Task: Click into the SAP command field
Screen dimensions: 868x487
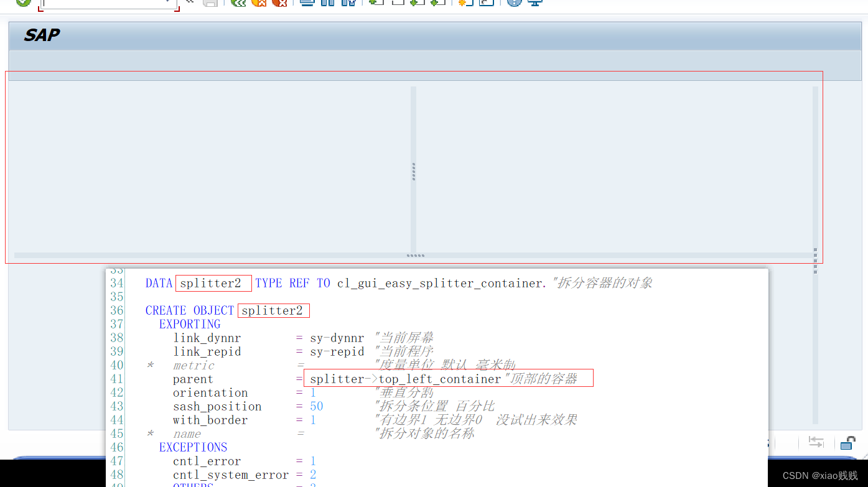Action: [x=109, y=3]
